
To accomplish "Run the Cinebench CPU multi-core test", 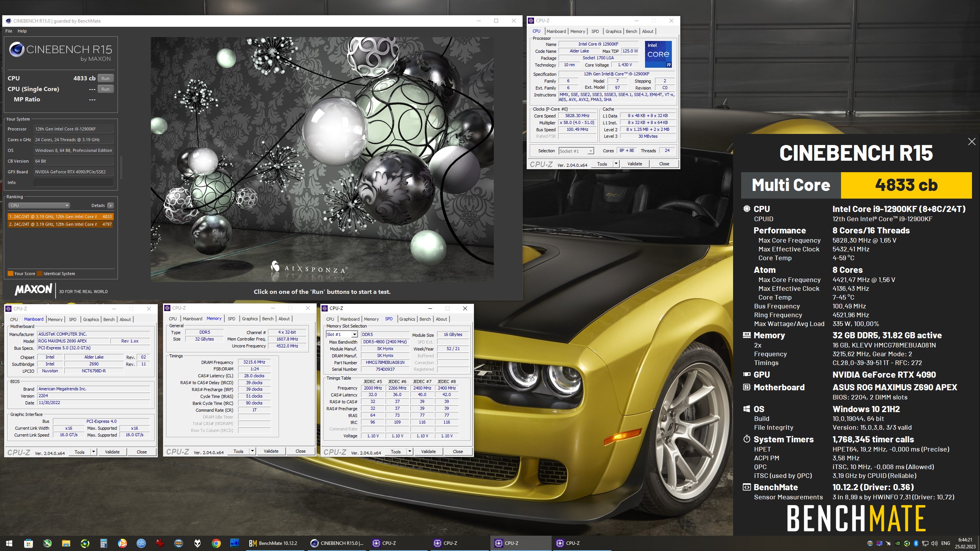I will (105, 78).
